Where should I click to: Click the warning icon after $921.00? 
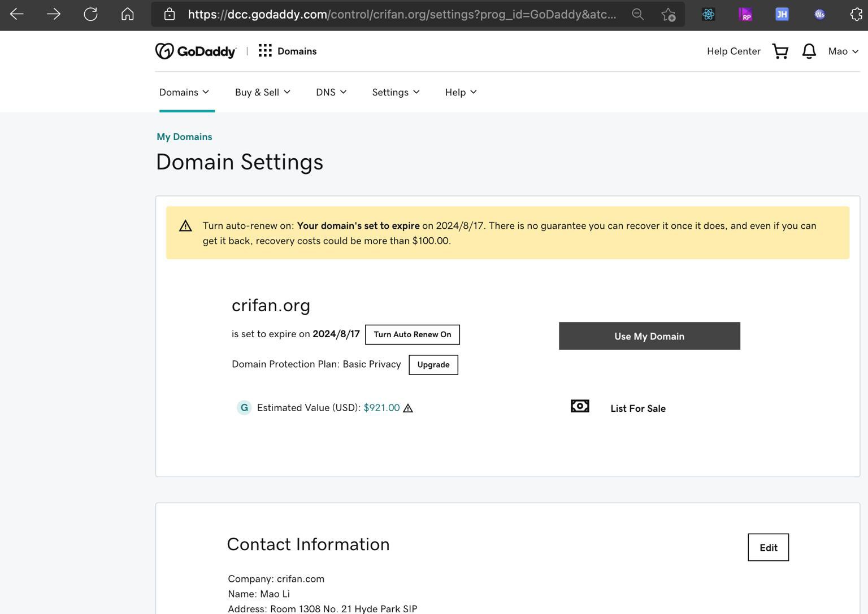(x=408, y=408)
